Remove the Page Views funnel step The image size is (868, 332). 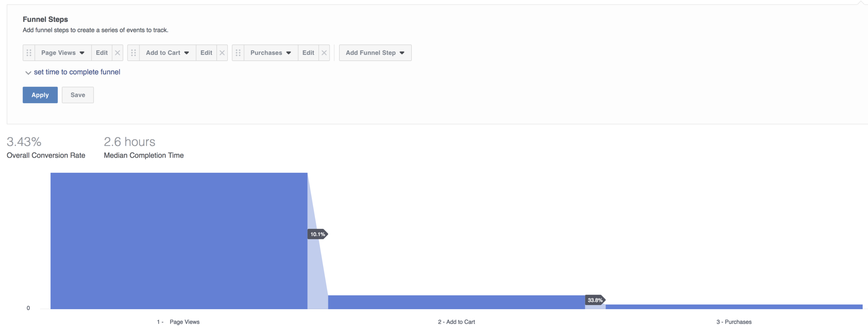pos(118,53)
